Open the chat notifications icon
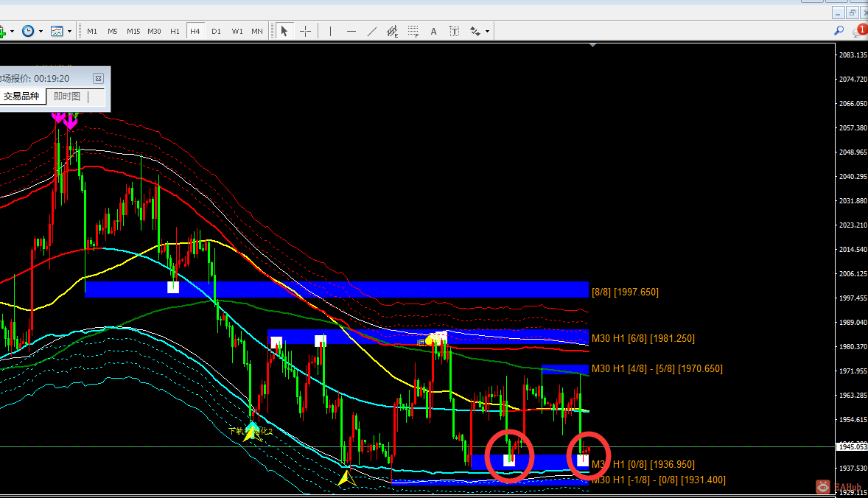The height and width of the screenshot is (498, 868). pos(860,30)
